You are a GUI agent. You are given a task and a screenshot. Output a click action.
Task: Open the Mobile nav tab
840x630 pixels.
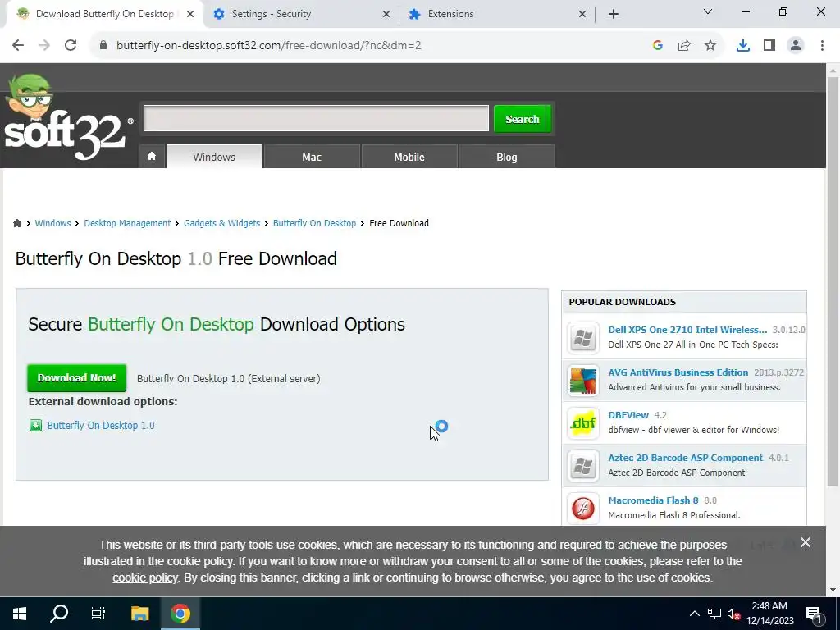point(409,157)
